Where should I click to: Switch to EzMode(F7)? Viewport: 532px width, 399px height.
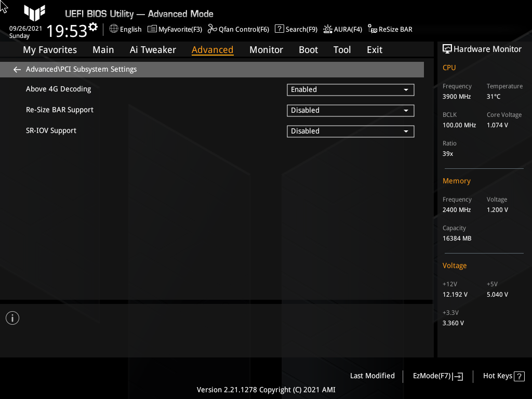[x=437, y=376]
